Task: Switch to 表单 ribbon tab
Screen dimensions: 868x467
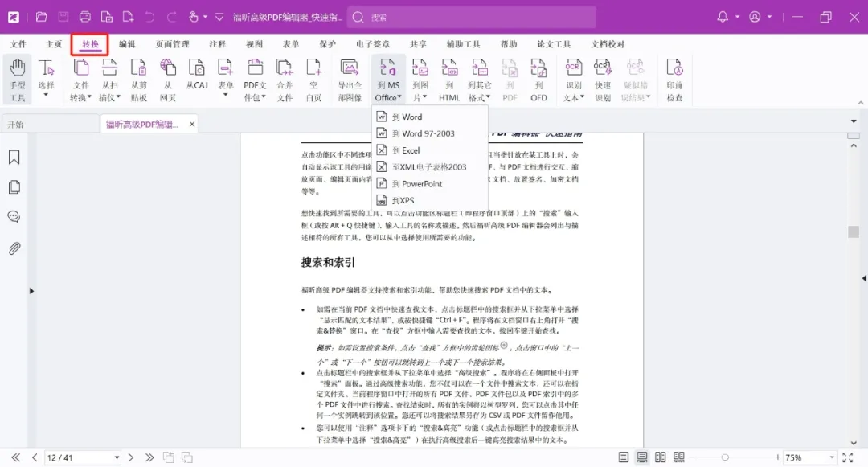Action: point(291,44)
